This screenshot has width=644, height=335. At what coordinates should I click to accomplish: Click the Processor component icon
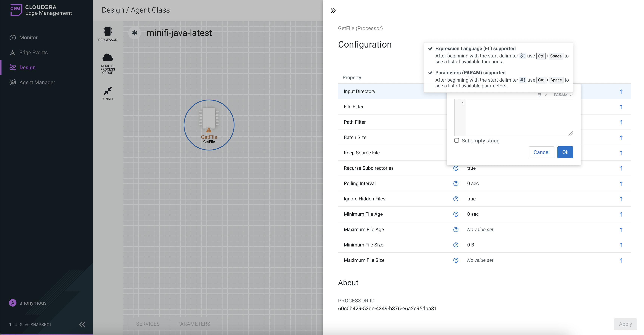[108, 31]
